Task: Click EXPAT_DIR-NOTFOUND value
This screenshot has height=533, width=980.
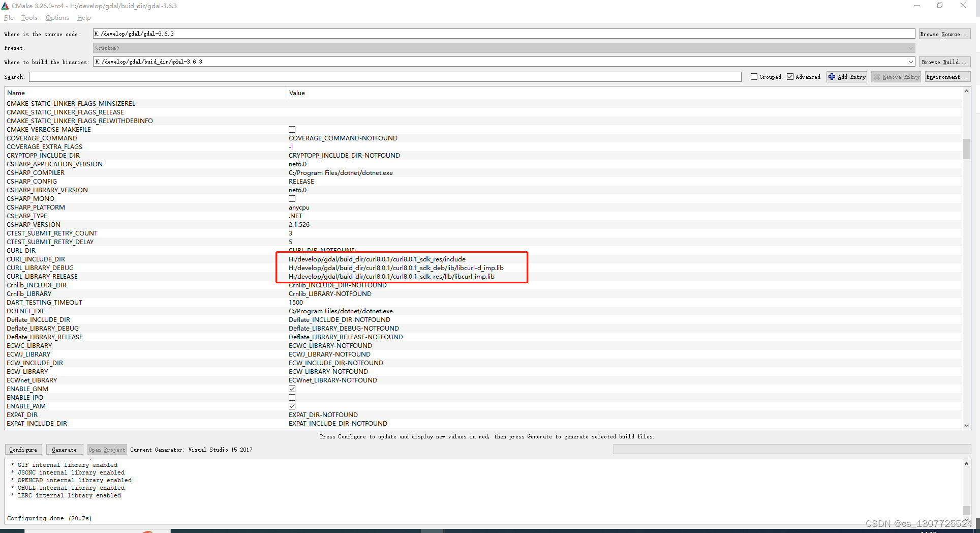Action: tap(323, 415)
